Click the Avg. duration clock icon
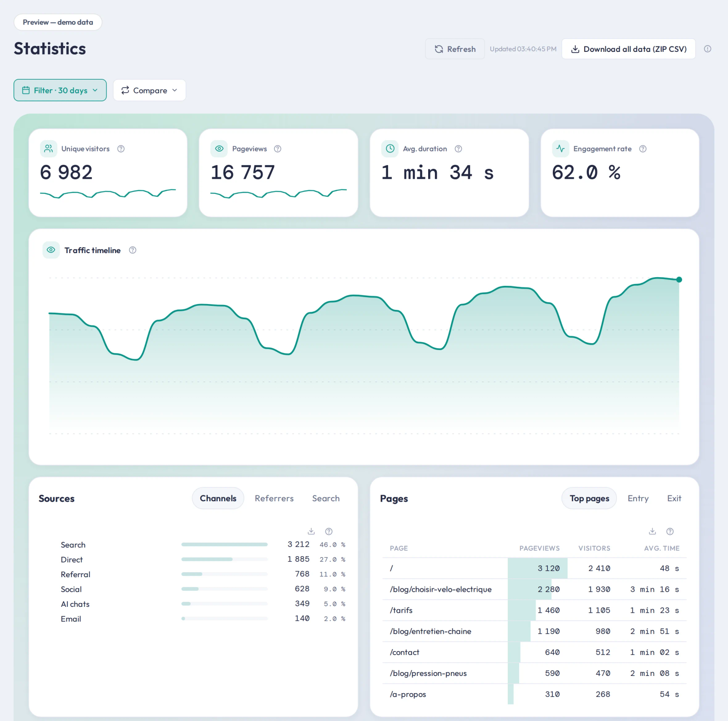728x721 pixels. (x=390, y=149)
